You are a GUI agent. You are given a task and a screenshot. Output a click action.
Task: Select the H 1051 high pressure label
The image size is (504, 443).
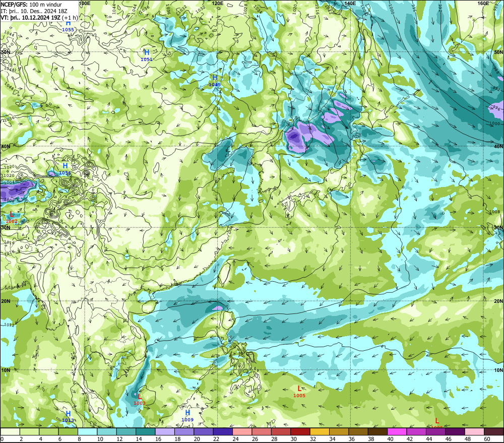[147, 55]
